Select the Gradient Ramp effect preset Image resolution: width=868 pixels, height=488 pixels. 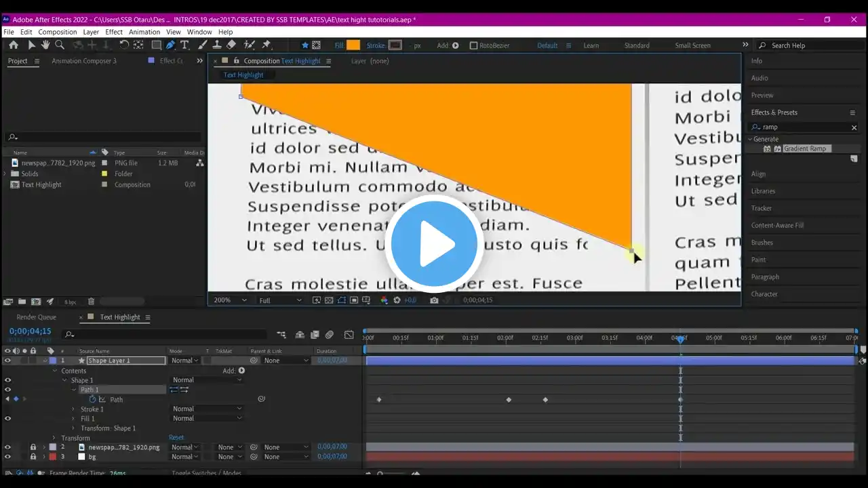tap(804, 148)
